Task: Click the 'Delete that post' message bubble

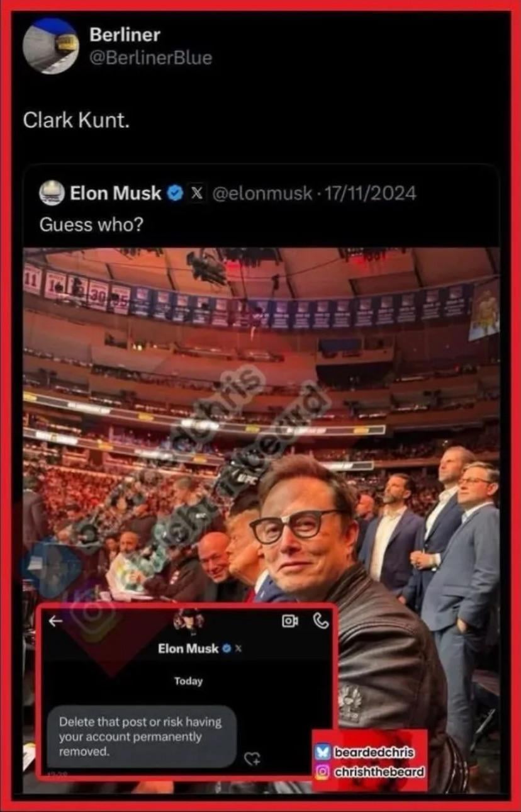Action: (142, 736)
